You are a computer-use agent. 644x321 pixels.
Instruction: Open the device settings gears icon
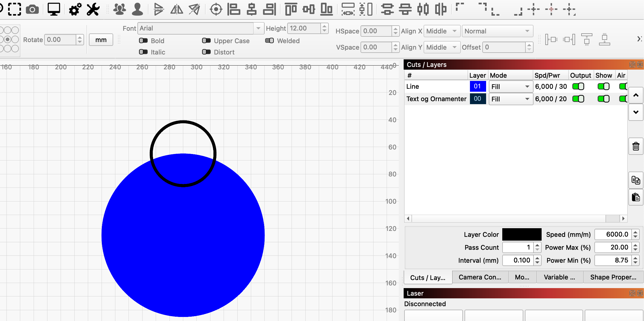(75, 10)
